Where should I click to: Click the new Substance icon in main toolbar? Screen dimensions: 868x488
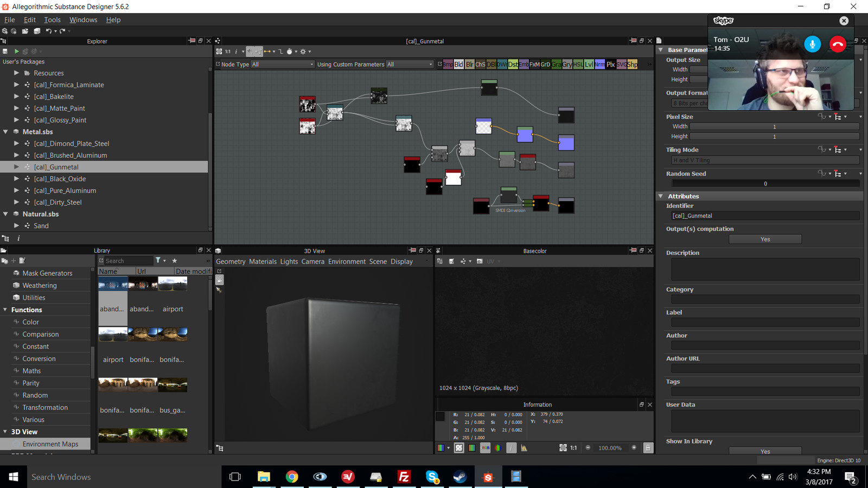[4, 31]
